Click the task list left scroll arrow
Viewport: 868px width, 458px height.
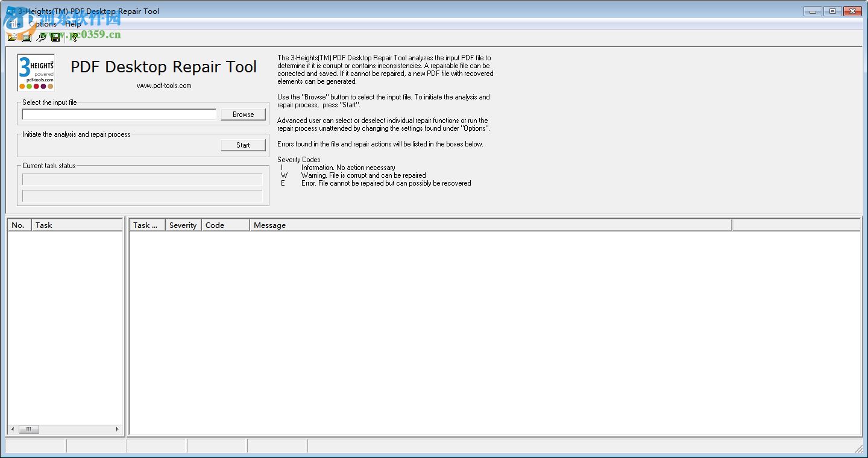[x=13, y=429]
